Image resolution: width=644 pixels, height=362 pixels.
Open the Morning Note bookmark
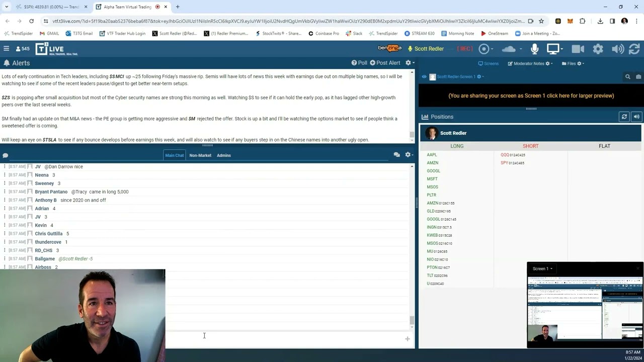coord(457,34)
